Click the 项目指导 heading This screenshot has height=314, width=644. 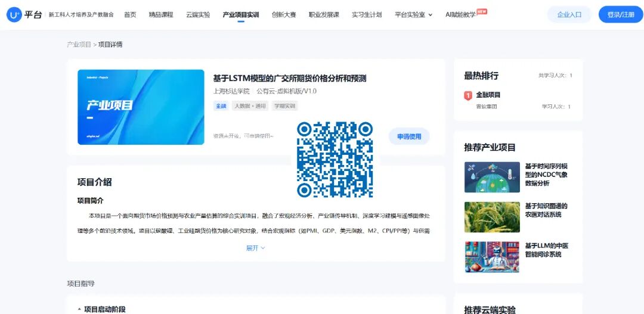click(x=81, y=284)
